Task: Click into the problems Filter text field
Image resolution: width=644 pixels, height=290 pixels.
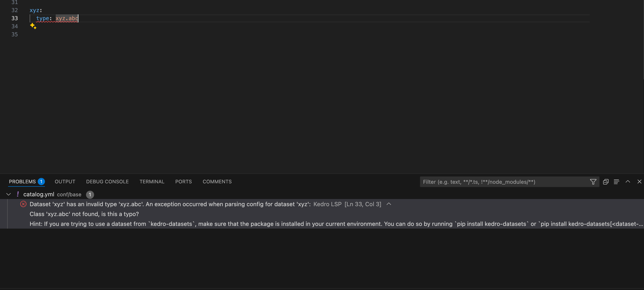Action: pyautogui.click(x=503, y=182)
